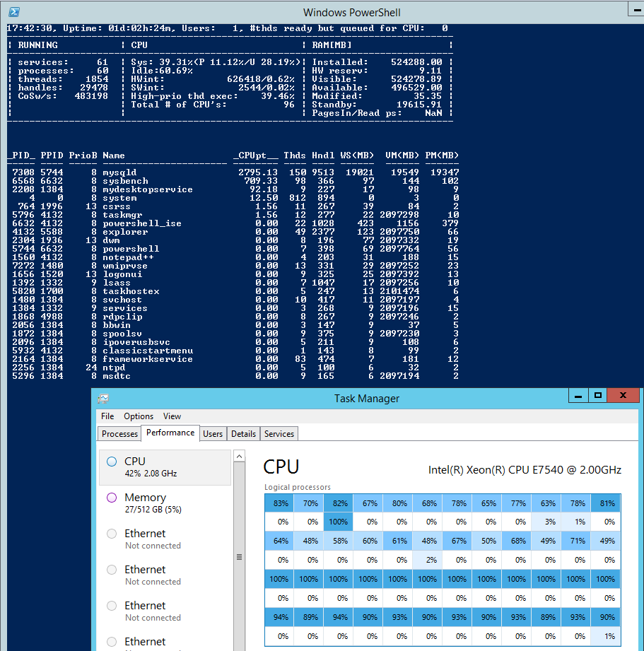Image resolution: width=644 pixels, height=651 pixels.
Task: Switch to the Processes tab
Action: [x=119, y=433]
